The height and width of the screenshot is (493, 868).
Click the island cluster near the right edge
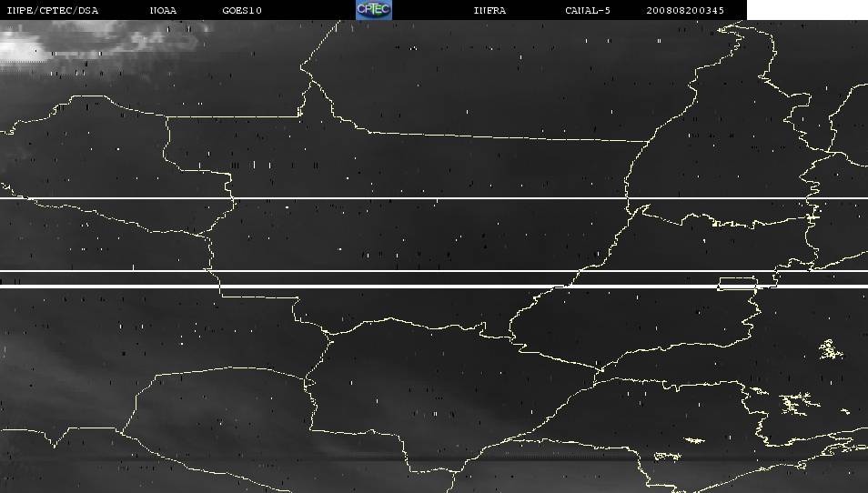830,348
